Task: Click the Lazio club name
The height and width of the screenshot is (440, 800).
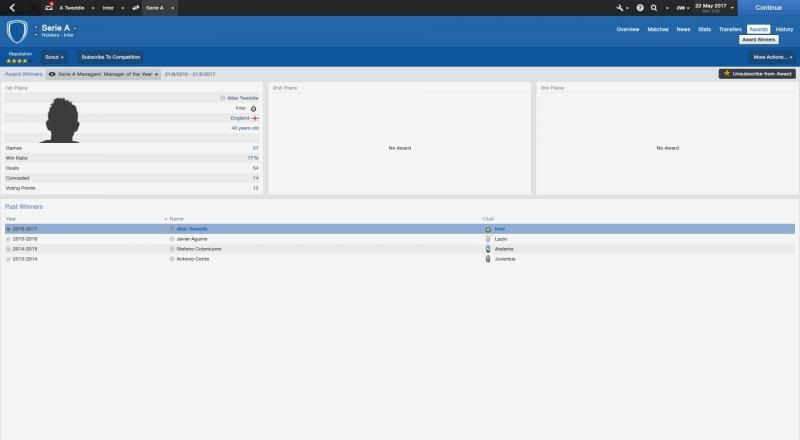Action: [x=501, y=239]
